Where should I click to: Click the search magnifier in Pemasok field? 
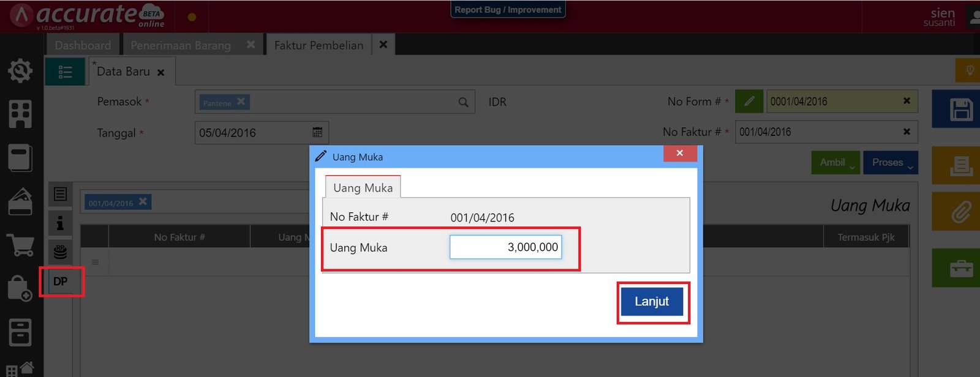point(464,102)
